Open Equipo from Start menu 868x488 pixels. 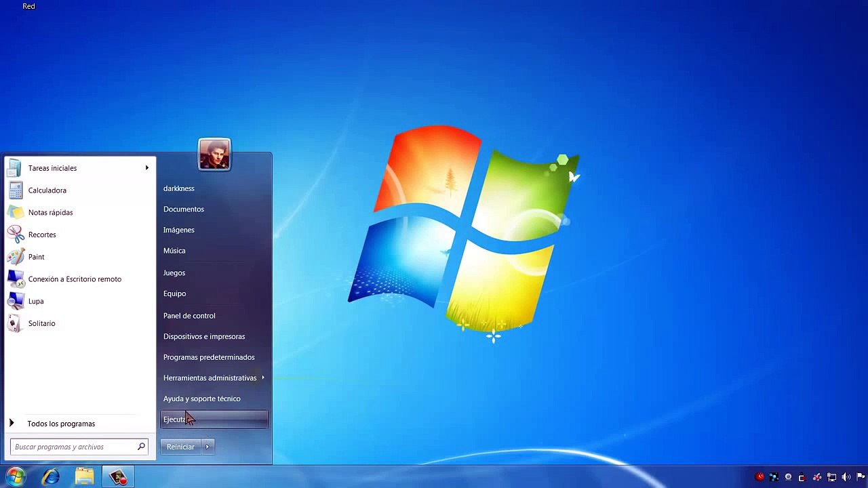click(x=175, y=293)
